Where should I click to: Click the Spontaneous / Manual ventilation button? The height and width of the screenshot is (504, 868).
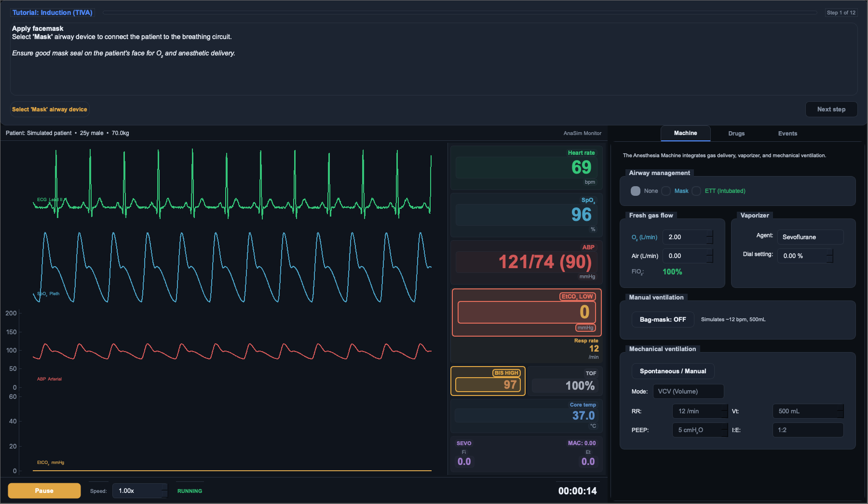(x=673, y=371)
